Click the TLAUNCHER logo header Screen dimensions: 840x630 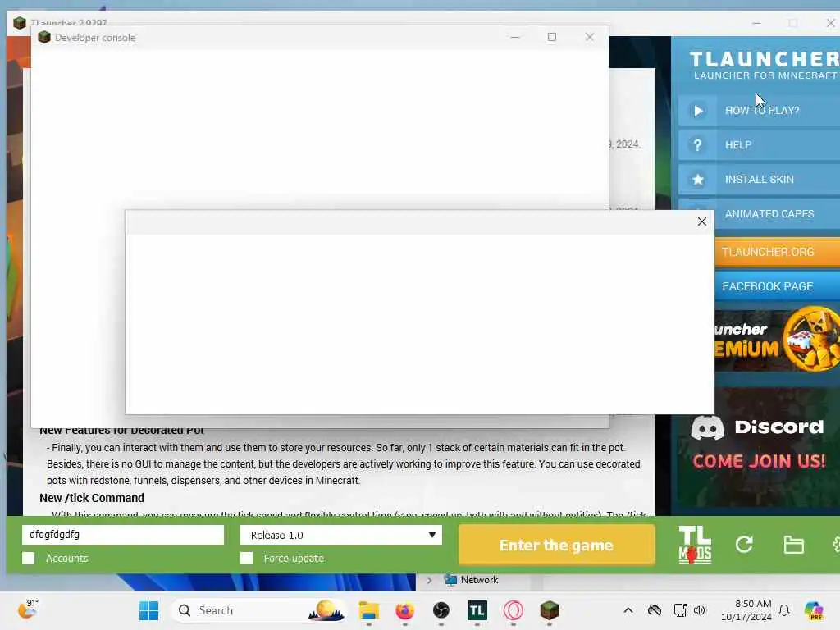coord(765,65)
